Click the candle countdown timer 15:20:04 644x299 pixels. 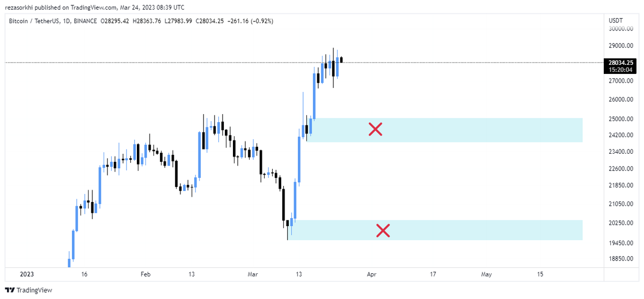(x=621, y=70)
